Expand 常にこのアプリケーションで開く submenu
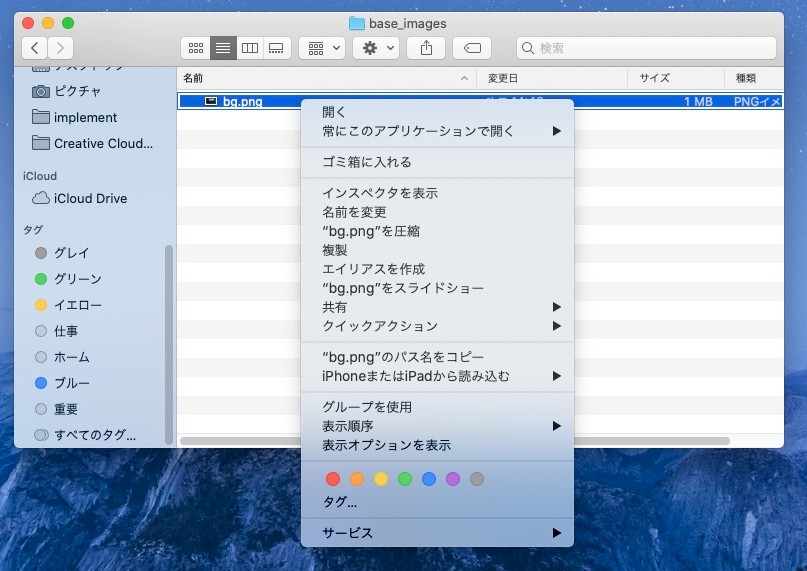 click(x=437, y=131)
